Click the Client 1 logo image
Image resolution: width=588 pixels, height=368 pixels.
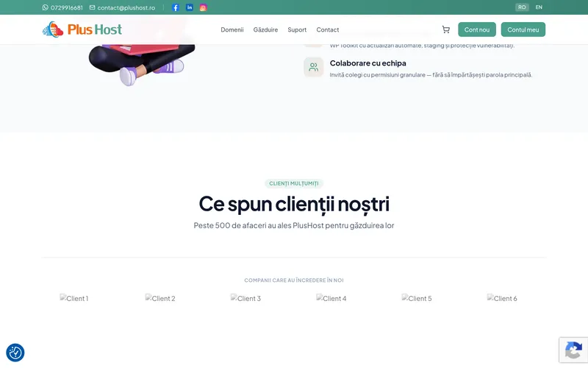[x=74, y=298]
